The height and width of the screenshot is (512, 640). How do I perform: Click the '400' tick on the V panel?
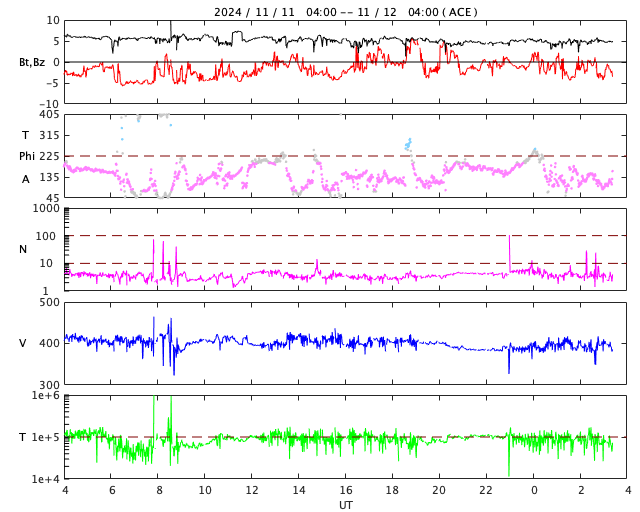click(x=49, y=343)
